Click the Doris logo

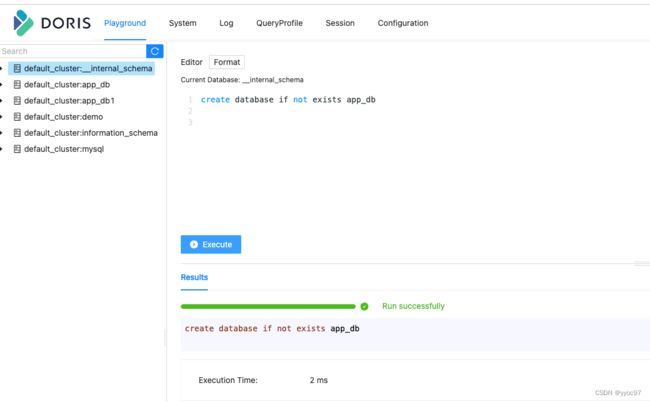tap(52, 23)
